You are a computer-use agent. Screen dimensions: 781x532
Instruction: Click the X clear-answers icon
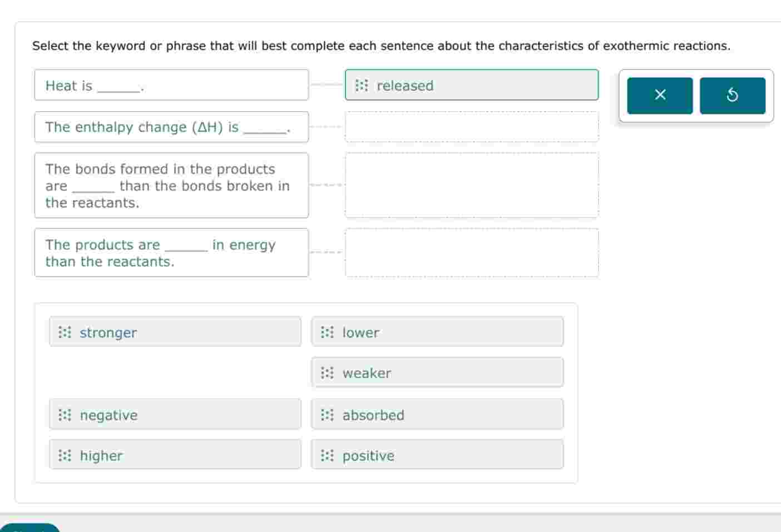pos(660,95)
